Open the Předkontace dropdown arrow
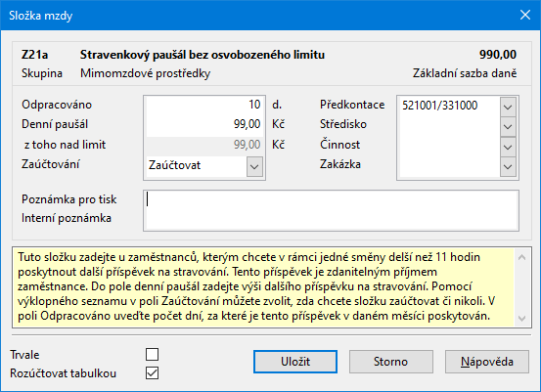This screenshot has height=392, width=541. click(x=508, y=107)
